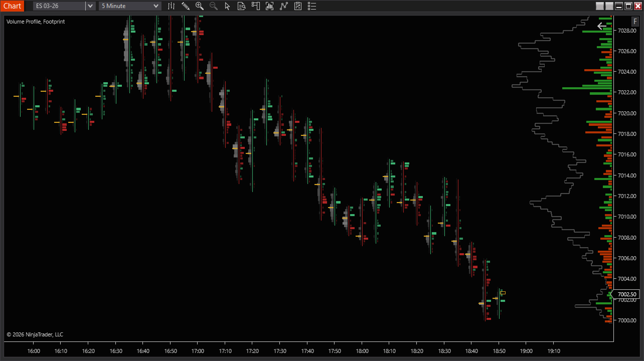The image size is (644, 361).
Task: Click the zoom out magnifier icon
Action: [213, 6]
